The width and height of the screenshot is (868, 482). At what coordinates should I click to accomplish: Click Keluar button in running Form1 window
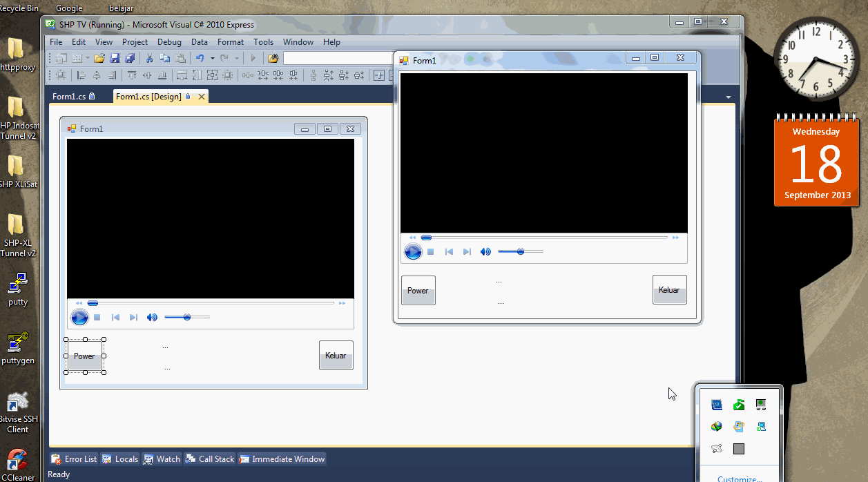pos(669,290)
